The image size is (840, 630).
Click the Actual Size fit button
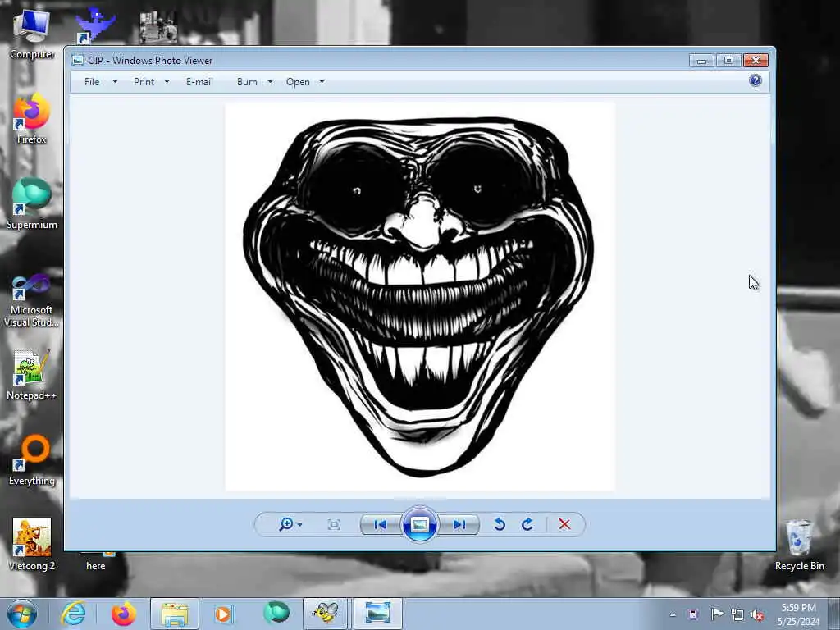coord(334,524)
